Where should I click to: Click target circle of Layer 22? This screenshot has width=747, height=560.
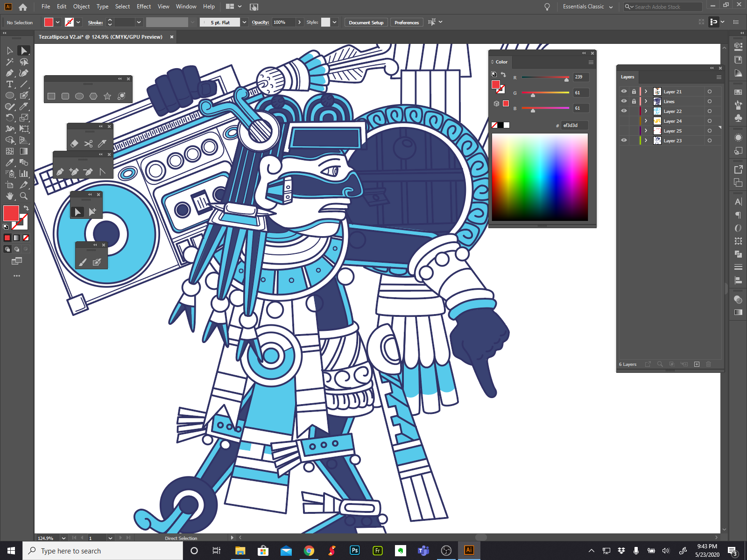pos(709,111)
